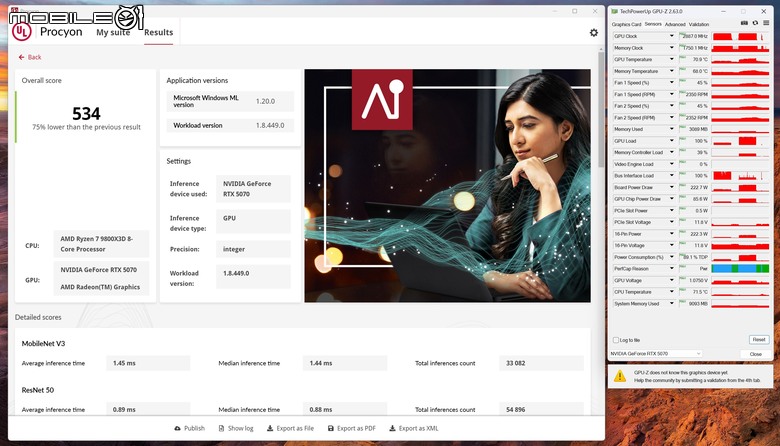This screenshot has width=780, height=446.
Task: Open Procyon settings gear icon
Action: click(593, 32)
